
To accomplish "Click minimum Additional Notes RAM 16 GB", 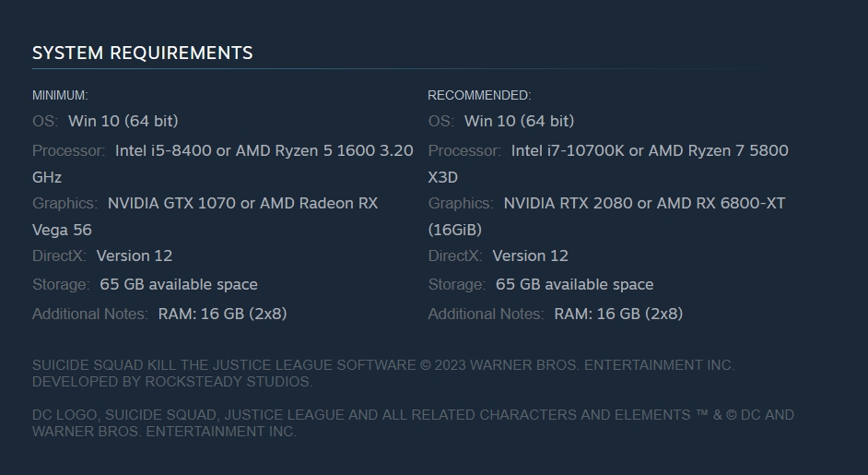I will click(222, 314).
